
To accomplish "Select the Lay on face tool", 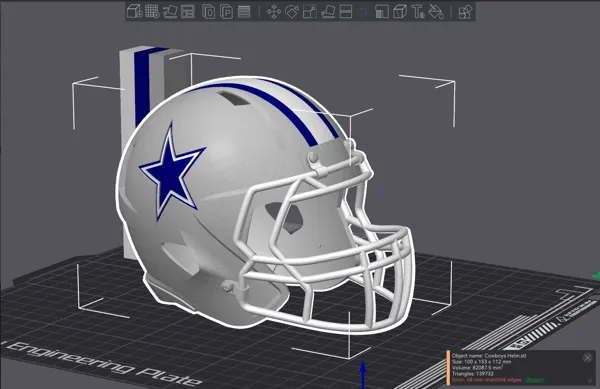I will coord(328,11).
